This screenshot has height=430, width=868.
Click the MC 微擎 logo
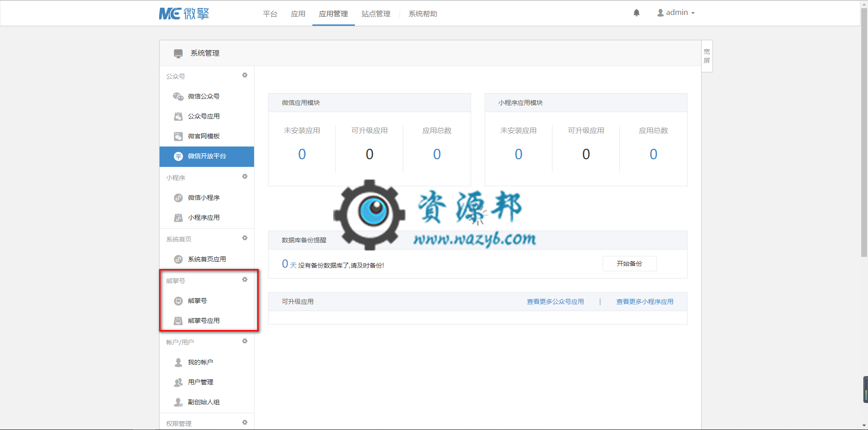pos(184,14)
